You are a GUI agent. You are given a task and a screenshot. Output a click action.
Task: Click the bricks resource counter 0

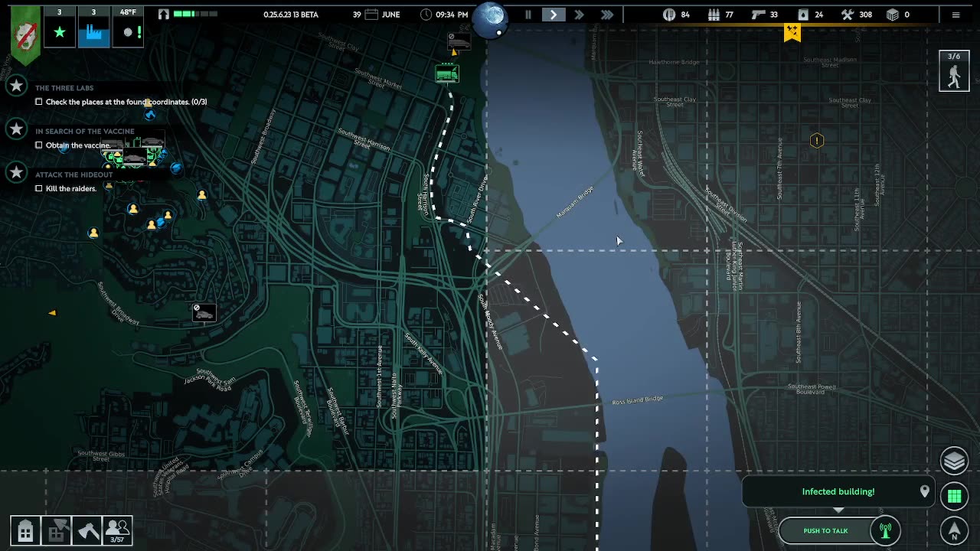(898, 15)
